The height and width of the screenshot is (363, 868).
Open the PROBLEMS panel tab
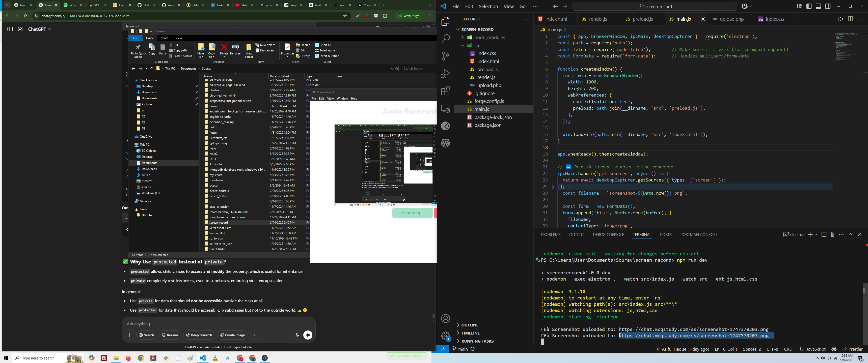pos(551,235)
